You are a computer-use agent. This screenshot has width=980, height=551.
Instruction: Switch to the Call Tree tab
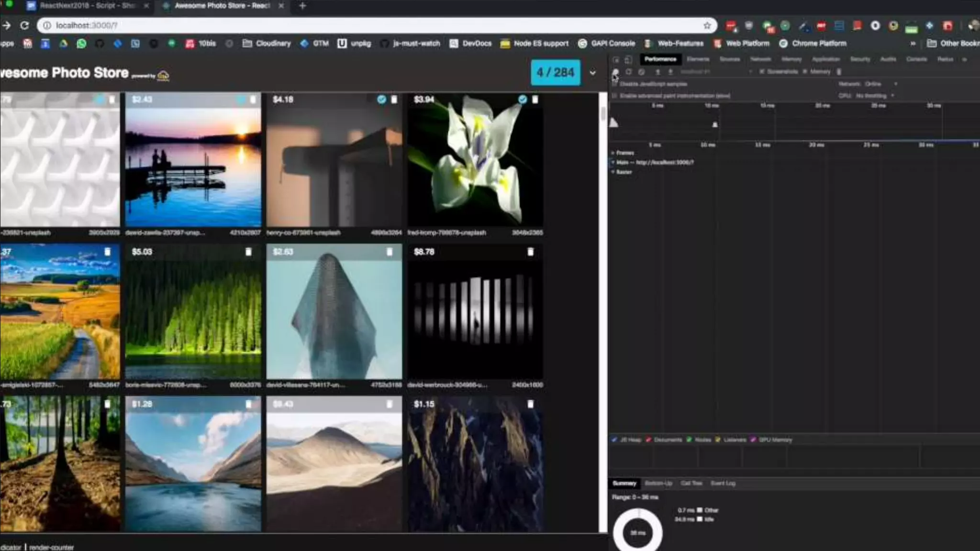691,483
